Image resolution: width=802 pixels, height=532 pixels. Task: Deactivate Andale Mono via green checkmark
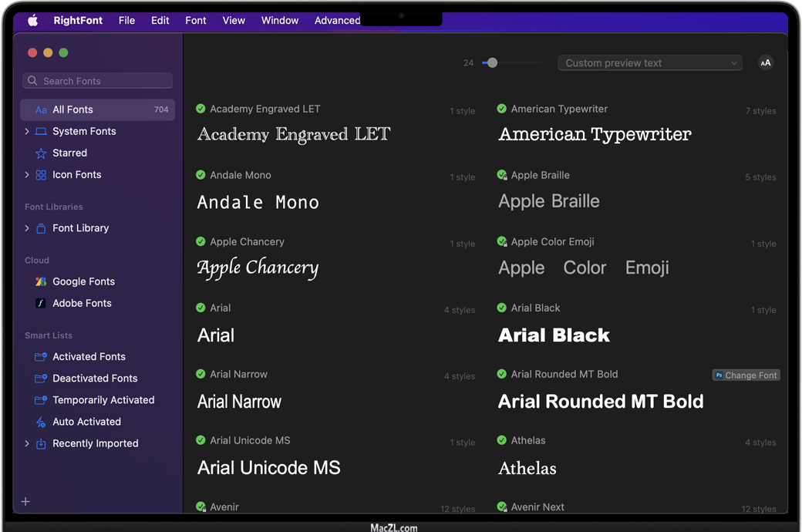(x=200, y=175)
